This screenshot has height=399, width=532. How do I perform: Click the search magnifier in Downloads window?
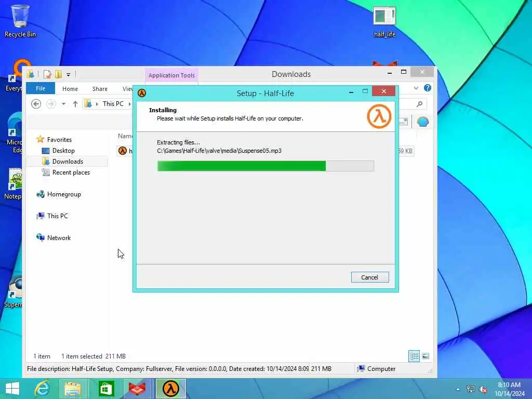[x=420, y=104]
